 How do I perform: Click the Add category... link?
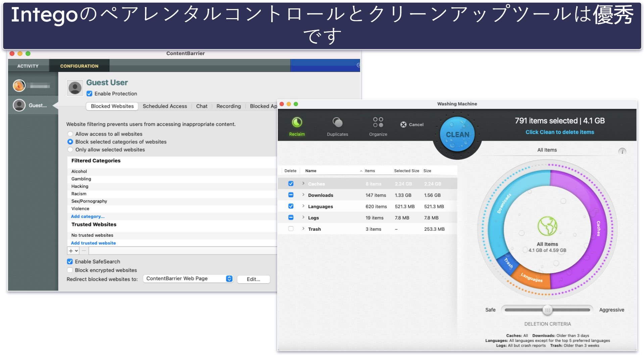88,216
